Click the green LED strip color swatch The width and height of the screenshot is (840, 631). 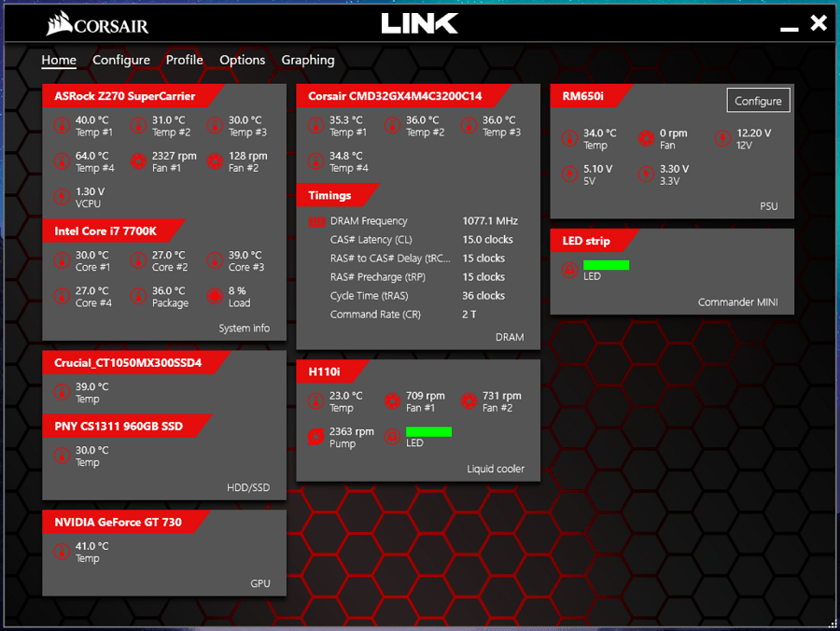point(606,265)
